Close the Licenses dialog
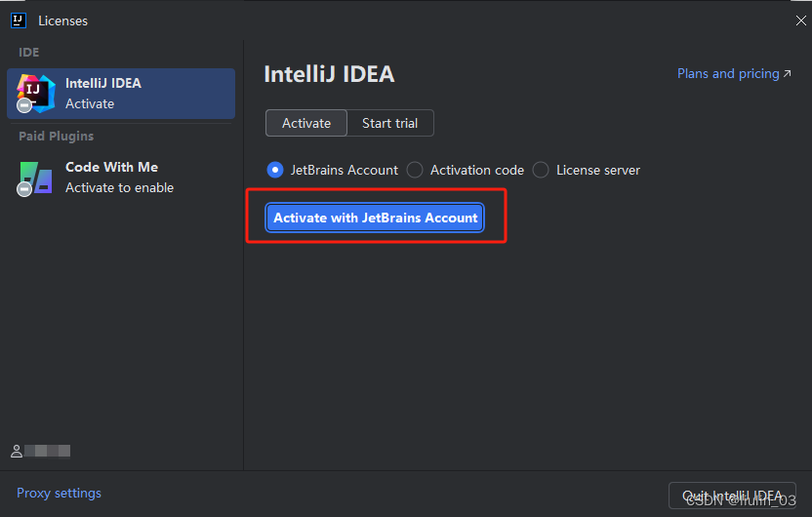This screenshot has width=812, height=517. tap(800, 20)
